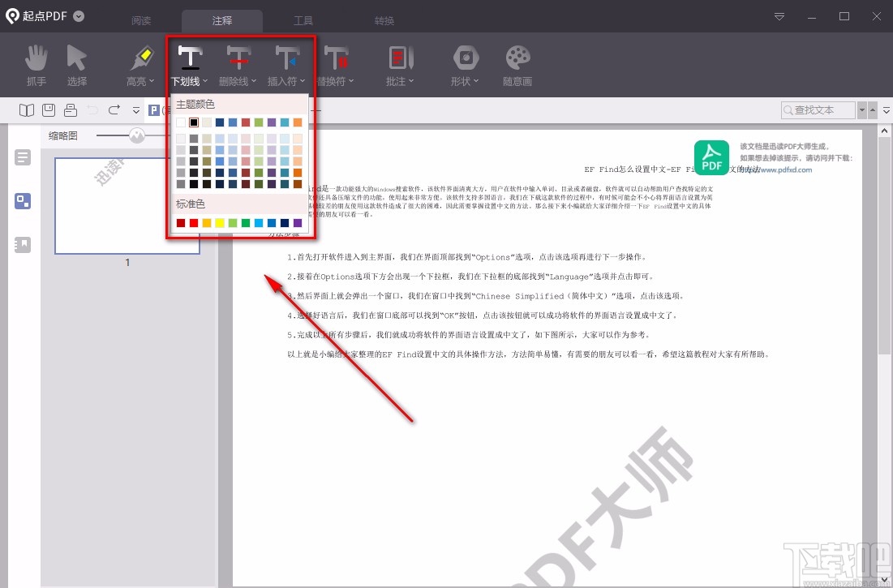Open the 批注 dropdown arrow
The height and width of the screenshot is (588, 893).
[410, 81]
